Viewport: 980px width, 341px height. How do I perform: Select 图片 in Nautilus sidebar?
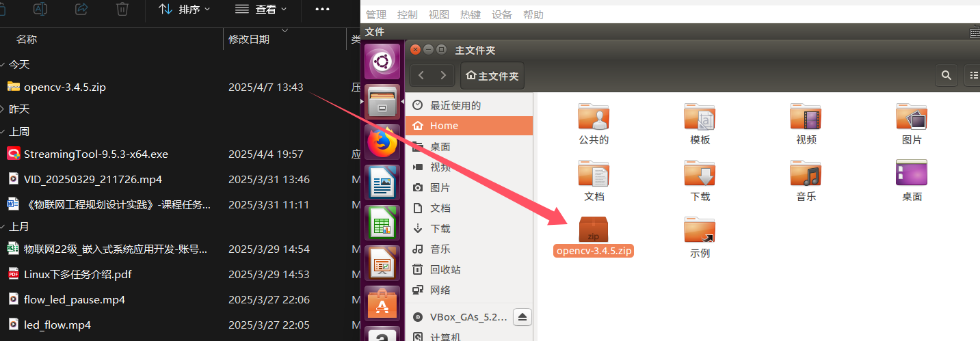coord(469,187)
